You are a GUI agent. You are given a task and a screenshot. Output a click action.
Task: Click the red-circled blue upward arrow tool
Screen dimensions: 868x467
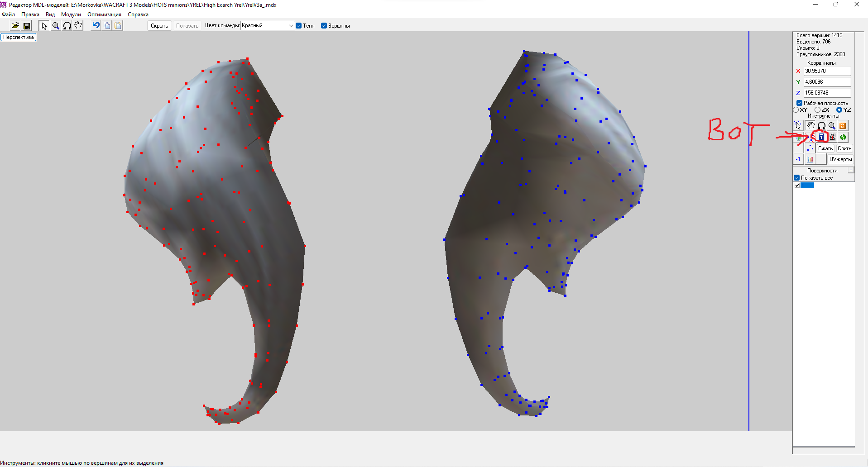tap(821, 137)
